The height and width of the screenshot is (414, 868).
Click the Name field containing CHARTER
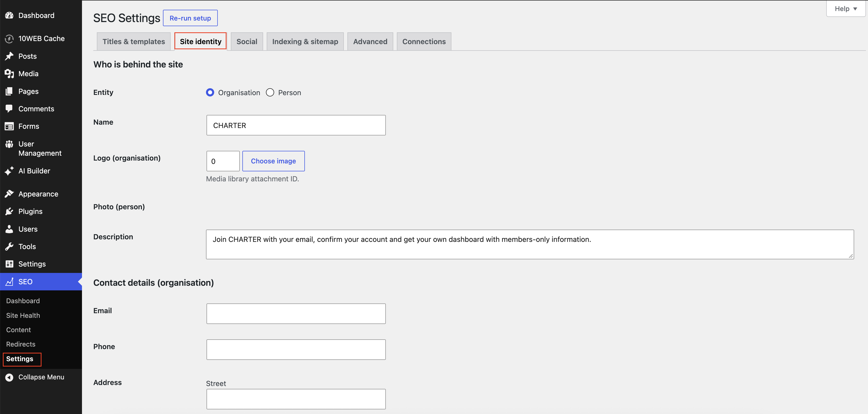[x=296, y=125]
